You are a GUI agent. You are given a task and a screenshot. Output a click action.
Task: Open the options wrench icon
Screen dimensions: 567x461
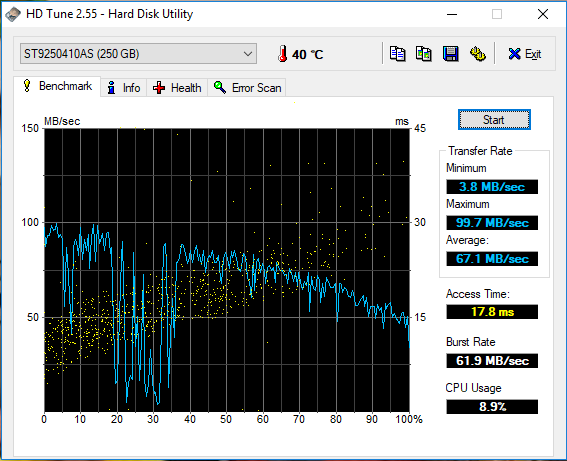pos(478,54)
